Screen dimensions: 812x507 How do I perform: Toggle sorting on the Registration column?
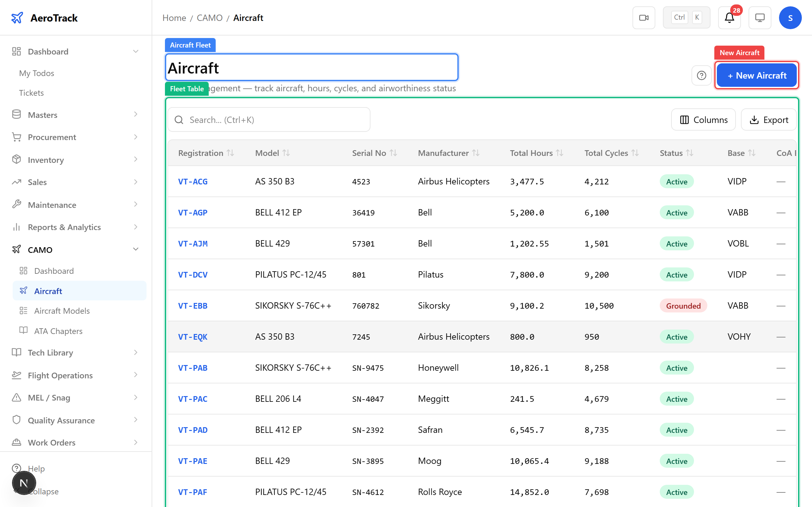pyautogui.click(x=231, y=153)
